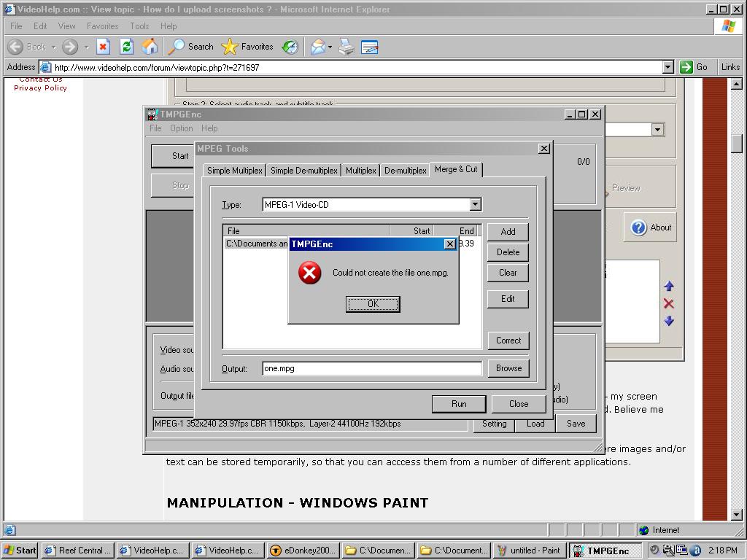The height and width of the screenshot is (560, 747).
Task: Switch to Simple Multiplex tab
Action: pos(234,171)
